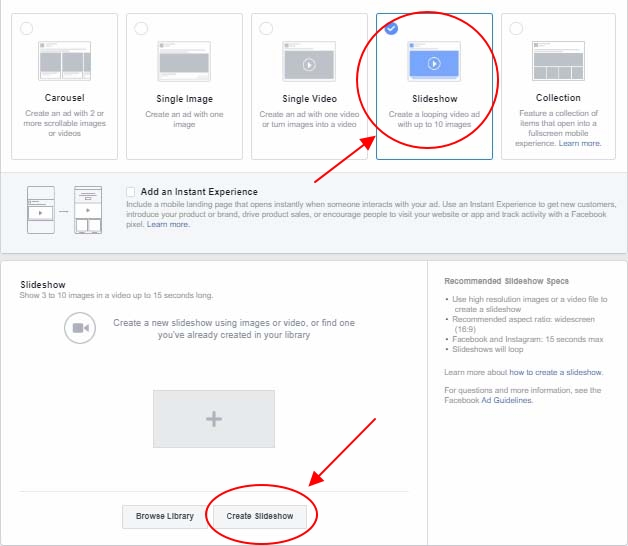The image size is (628, 546).
Task: Click the Single Video play preview icon
Action: point(309,62)
